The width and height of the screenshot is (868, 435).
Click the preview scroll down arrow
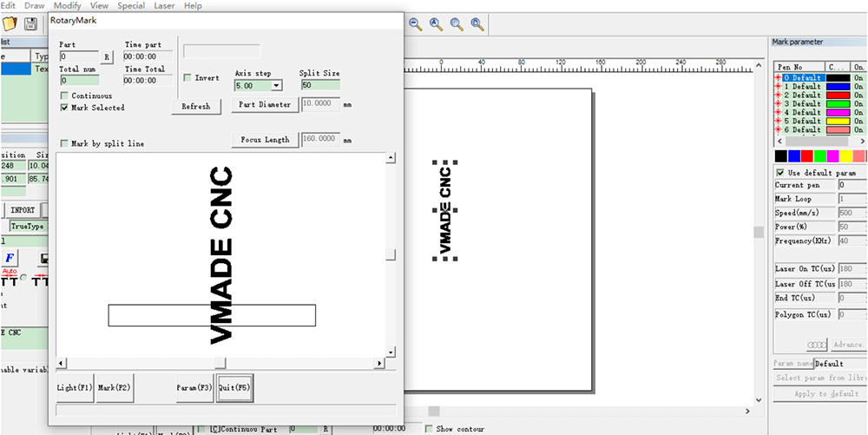(x=391, y=352)
